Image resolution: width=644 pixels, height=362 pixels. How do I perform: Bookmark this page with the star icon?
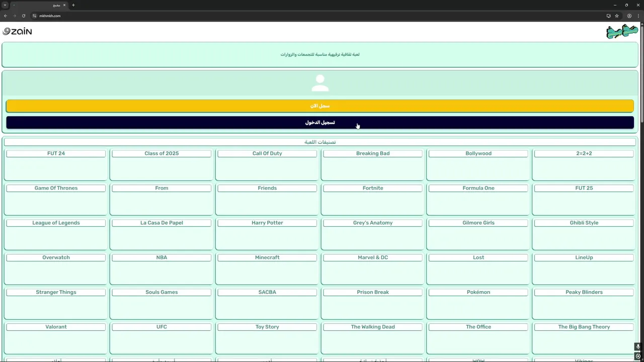point(617,16)
